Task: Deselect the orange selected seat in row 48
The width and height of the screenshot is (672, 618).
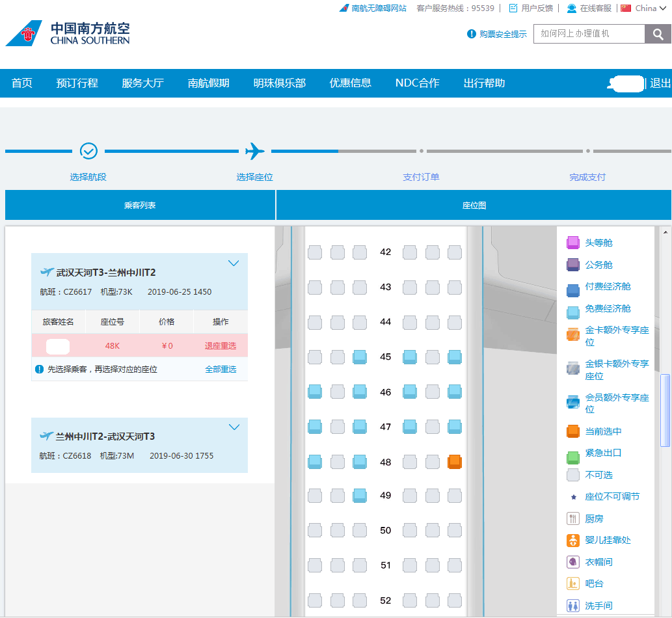Action: pyautogui.click(x=455, y=461)
